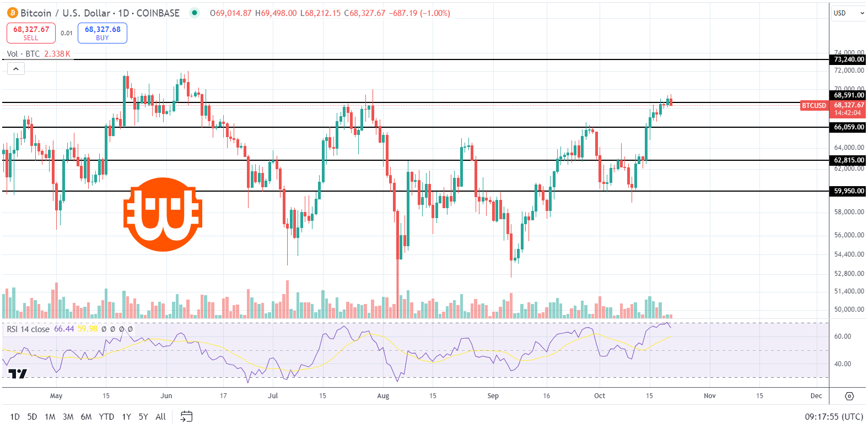Image resolution: width=868 pixels, height=429 pixels.
Task: Select the 6M time range
Action: (x=86, y=417)
